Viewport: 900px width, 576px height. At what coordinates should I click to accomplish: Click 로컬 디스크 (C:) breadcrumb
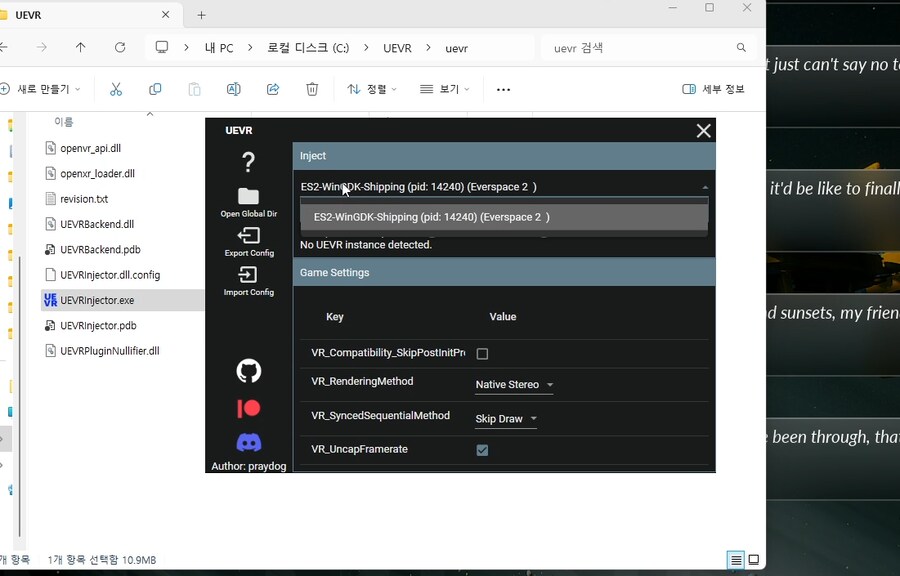coord(308,48)
